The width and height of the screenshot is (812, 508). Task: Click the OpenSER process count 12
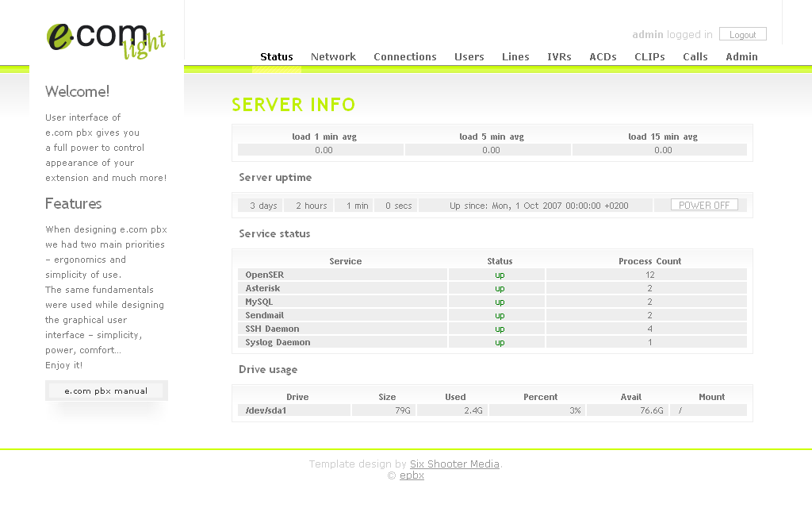tap(650, 275)
